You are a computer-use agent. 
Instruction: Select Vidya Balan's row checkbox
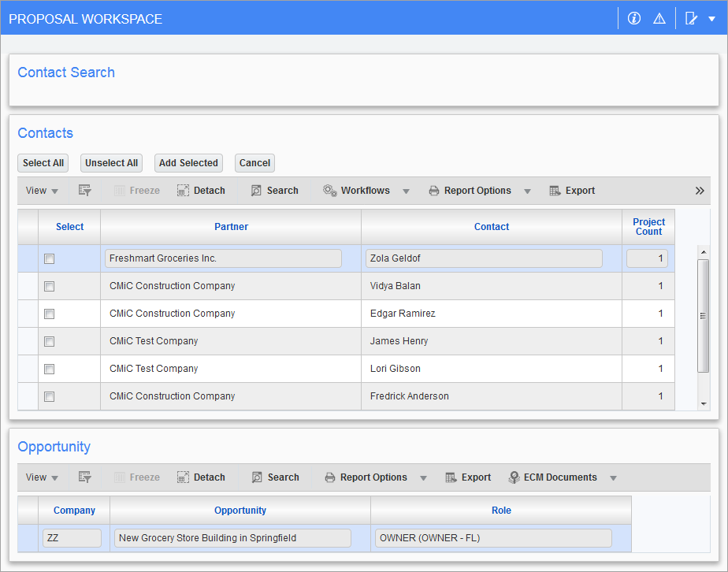(49, 286)
